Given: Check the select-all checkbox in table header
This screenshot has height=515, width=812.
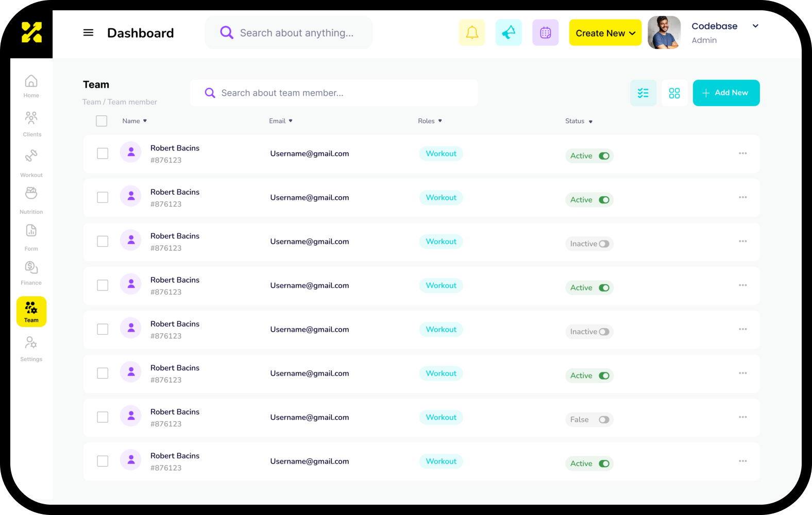Looking at the screenshot, I should (102, 121).
